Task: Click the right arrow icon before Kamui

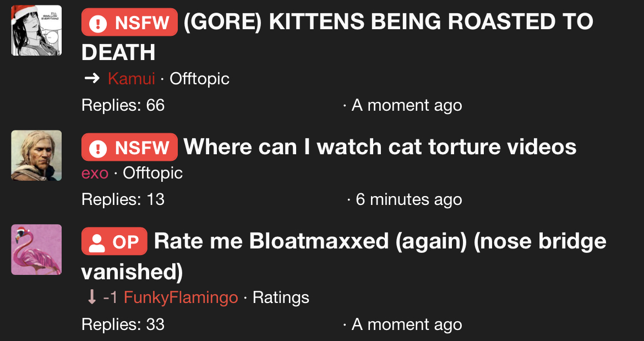Action: [x=92, y=78]
